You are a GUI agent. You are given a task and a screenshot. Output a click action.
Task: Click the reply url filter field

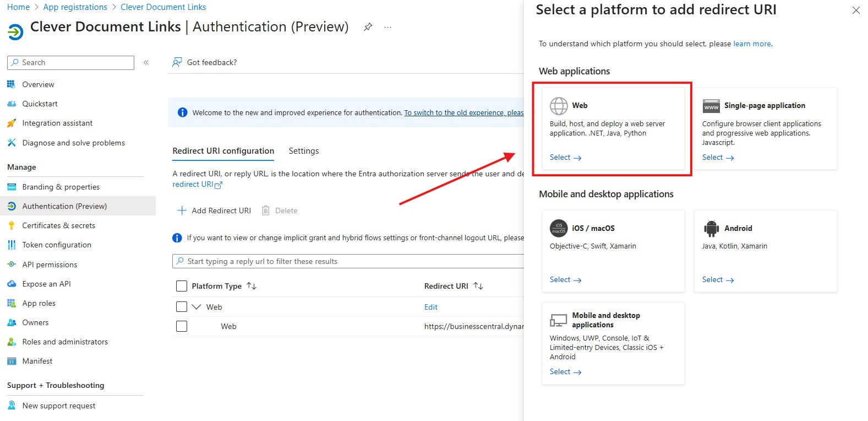coord(348,261)
